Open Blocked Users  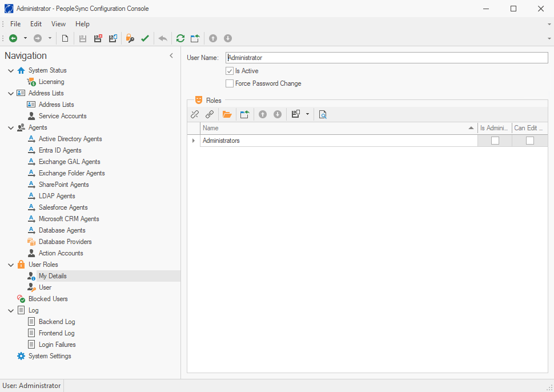coord(48,299)
